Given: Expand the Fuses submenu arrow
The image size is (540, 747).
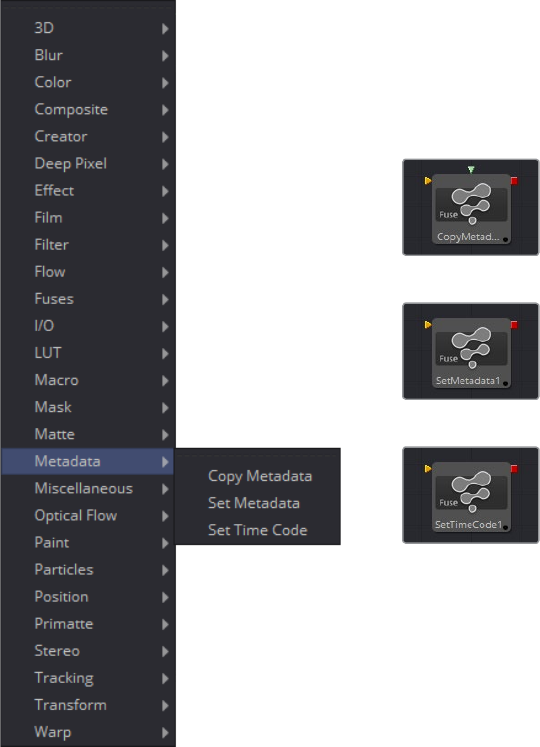Looking at the screenshot, I should [x=165, y=299].
